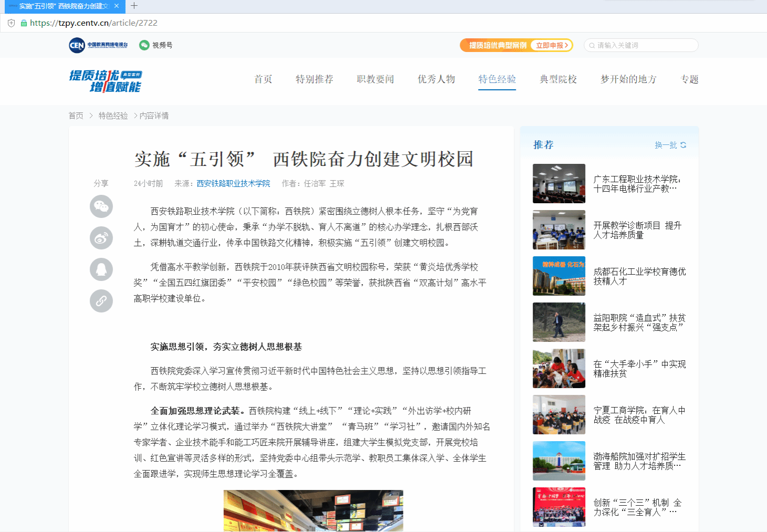The height and width of the screenshot is (532, 767).
Task: Copy article link with chain icon
Action: (x=101, y=301)
